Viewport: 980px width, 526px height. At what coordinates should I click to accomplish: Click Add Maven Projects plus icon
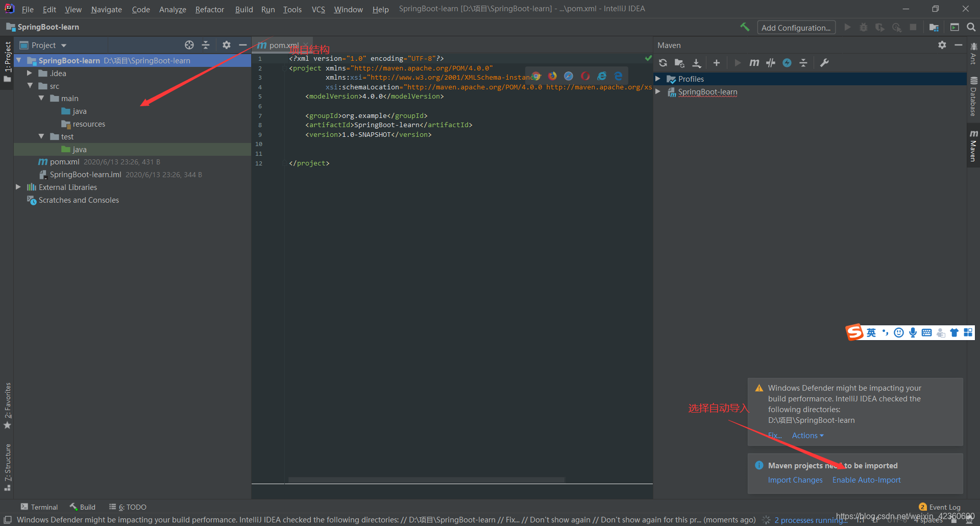point(717,63)
